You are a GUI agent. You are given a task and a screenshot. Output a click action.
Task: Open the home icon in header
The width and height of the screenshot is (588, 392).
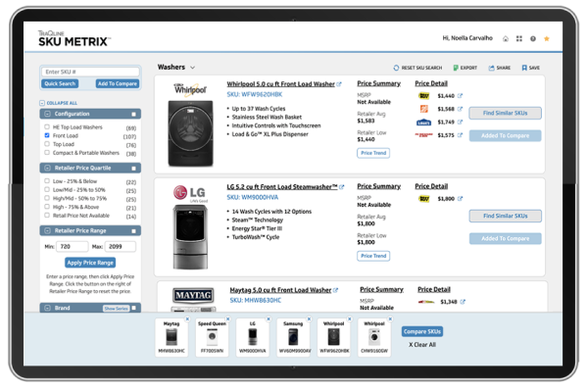[506, 38]
